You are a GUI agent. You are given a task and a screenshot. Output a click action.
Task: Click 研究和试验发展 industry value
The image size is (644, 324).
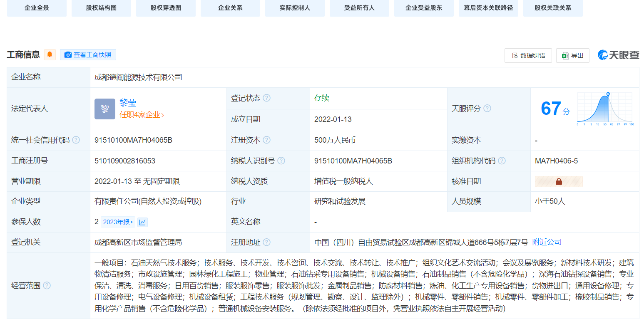pyautogui.click(x=340, y=202)
